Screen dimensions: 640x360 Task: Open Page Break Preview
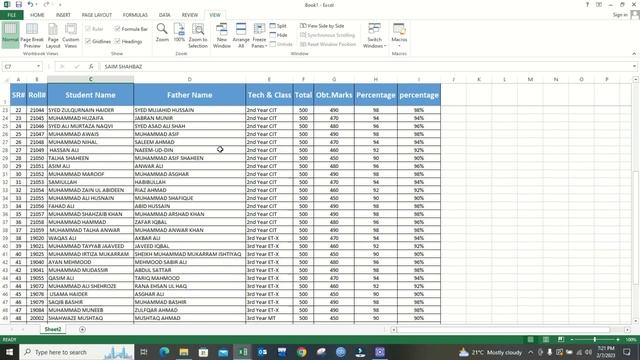pos(32,36)
